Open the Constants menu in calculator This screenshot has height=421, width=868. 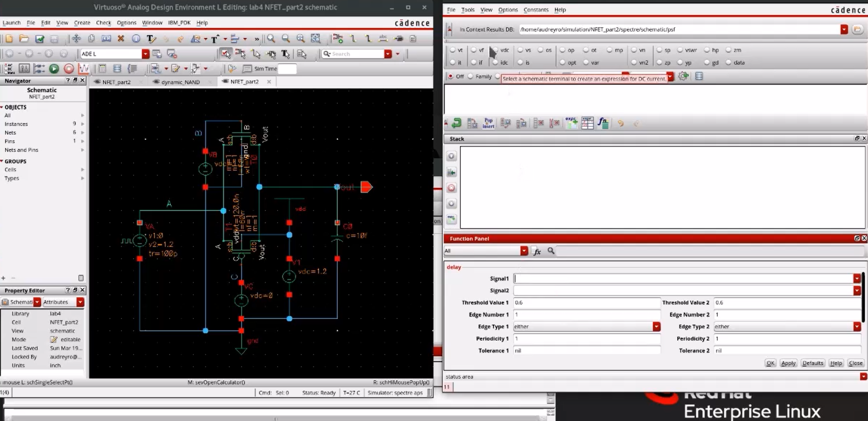pos(536,10)
